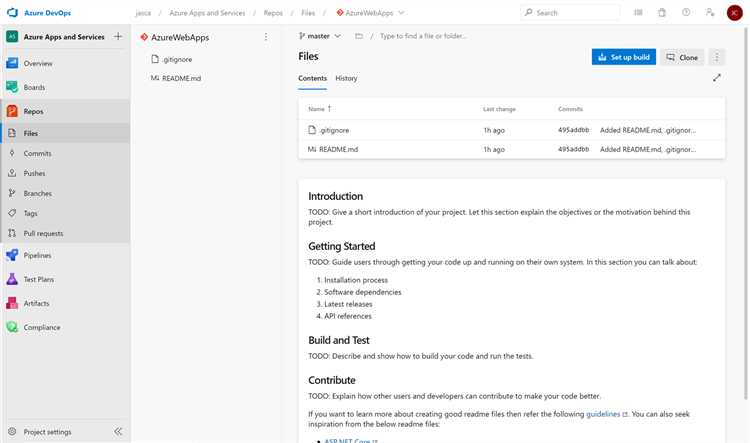Collapse the left navigation sidebar
The width and height of the screenshot is (750, 443).
point(118,432)
